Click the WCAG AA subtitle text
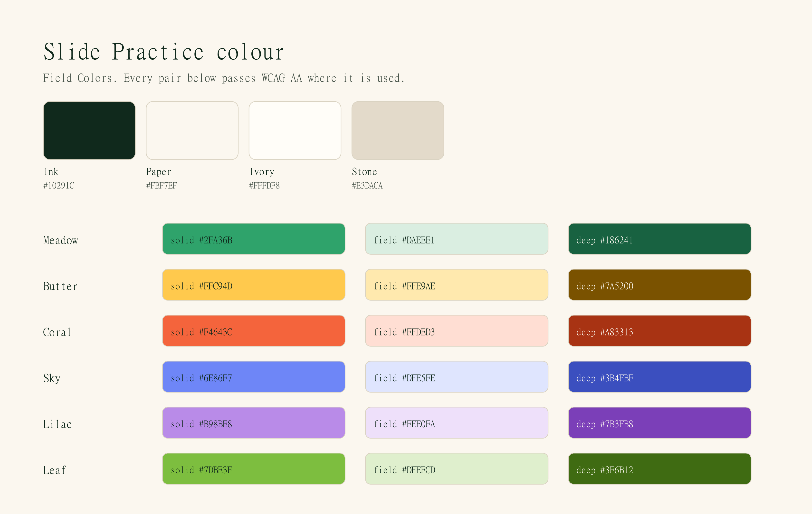812x514 pixels. [x=224, y=78]
